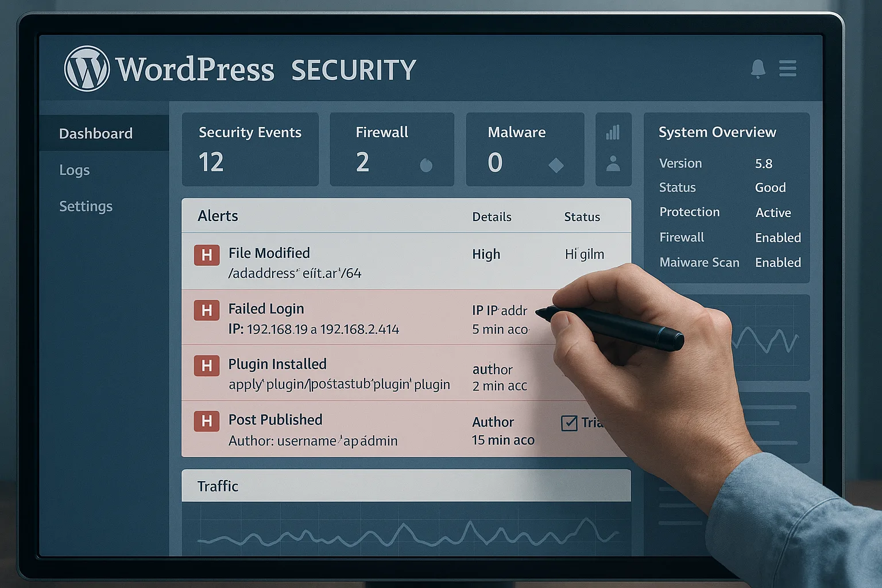Click the Protection value Active

[773, 212]
